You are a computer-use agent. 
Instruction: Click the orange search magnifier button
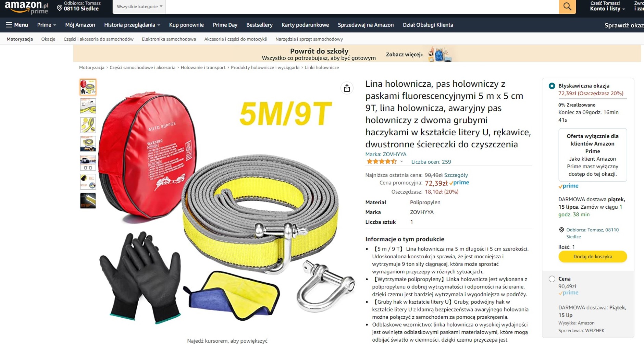[567, 7]
